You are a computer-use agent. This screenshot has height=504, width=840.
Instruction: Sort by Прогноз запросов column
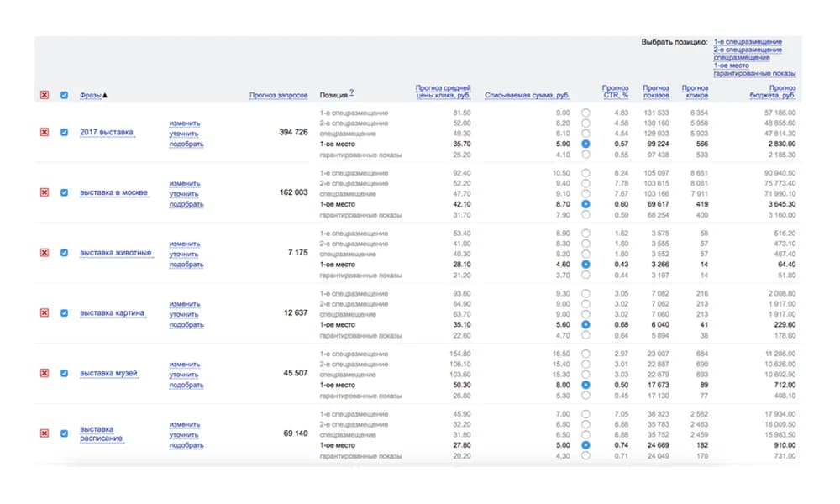pos(279,95)
